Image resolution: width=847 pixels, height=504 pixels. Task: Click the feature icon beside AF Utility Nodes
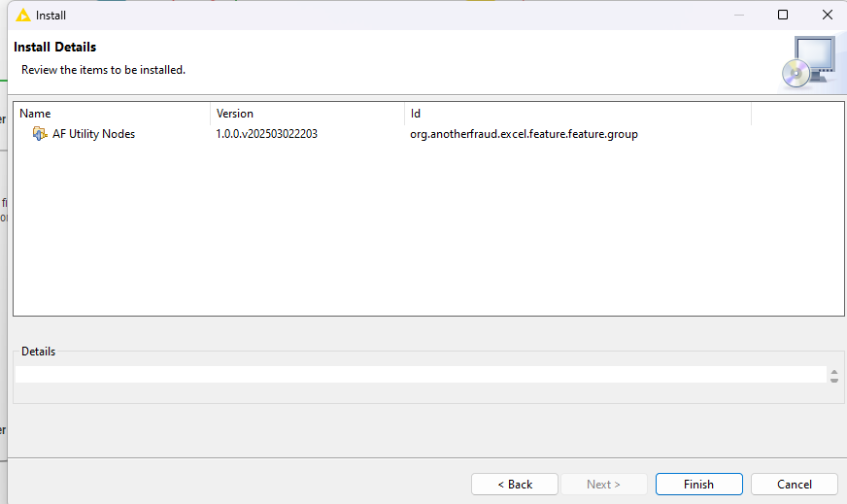coord(40,134)
